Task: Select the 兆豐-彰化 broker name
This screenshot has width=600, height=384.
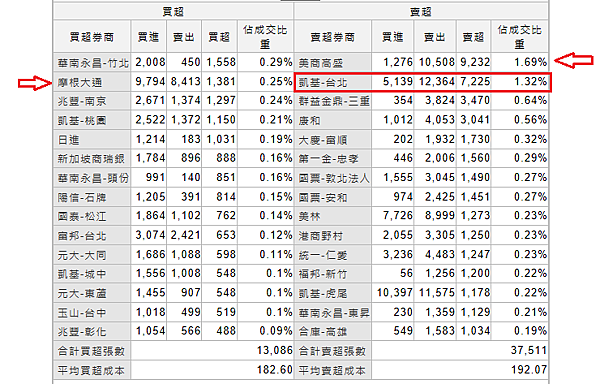Action: click(82, 332)
